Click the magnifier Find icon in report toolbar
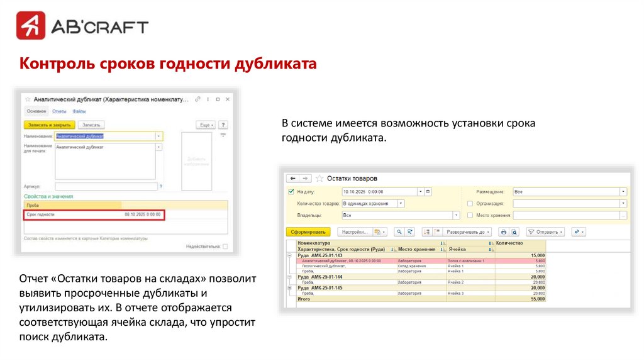644x361 pixels. click(399, 232)
